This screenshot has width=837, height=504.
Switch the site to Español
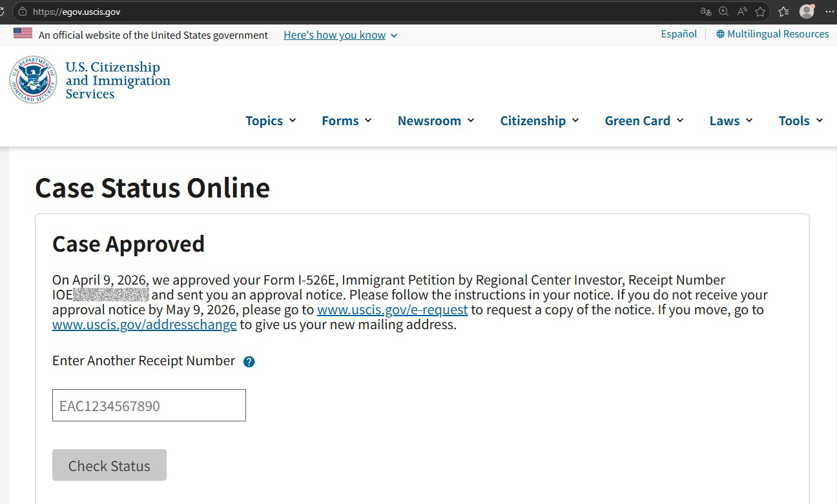[679, 34]
